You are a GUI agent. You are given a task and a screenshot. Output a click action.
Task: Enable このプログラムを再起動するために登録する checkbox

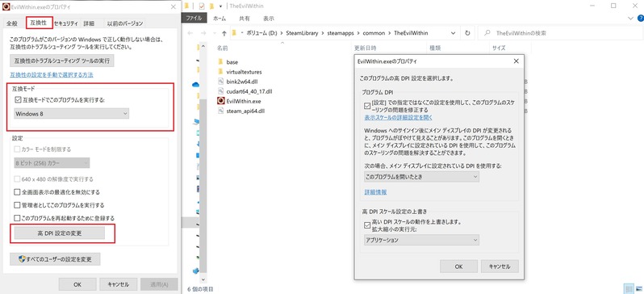(17, 218)
